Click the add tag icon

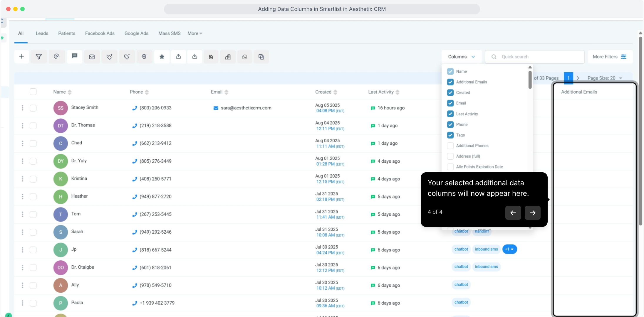[109, 57]
